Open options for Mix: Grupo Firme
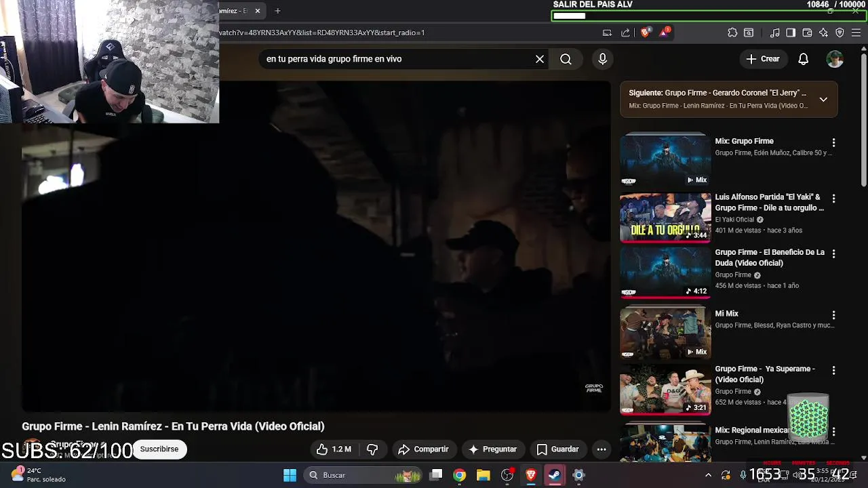868x488 pixels. pyautogui.click(x=833, y=143)
